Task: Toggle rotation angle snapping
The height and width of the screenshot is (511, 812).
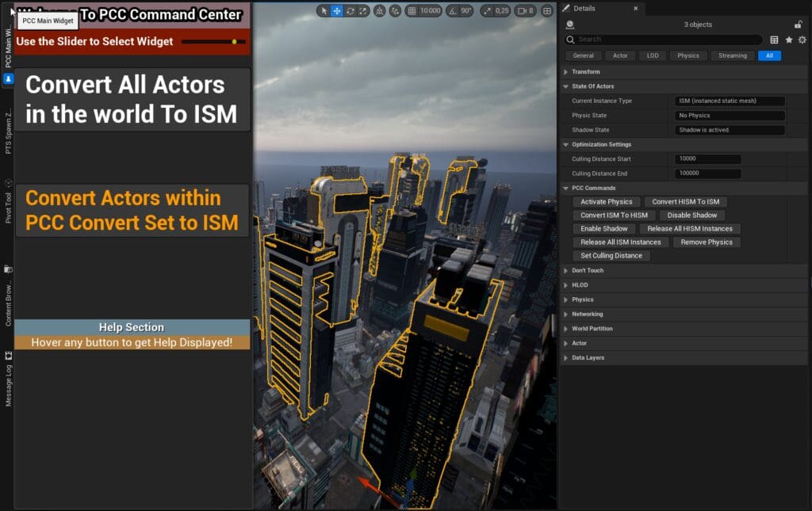Action: click(x=453, y=11)
